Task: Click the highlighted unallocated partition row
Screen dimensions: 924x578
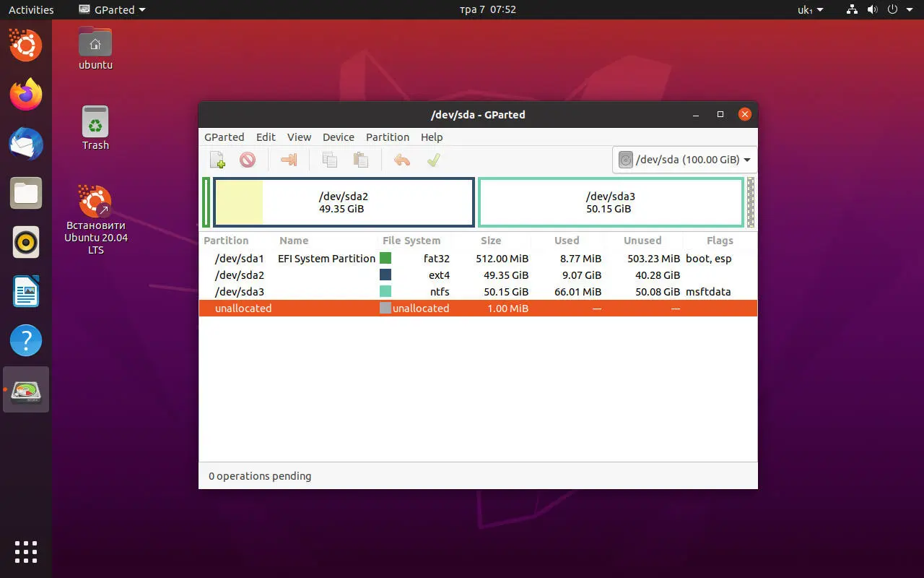Action: (x=478, y=309)
